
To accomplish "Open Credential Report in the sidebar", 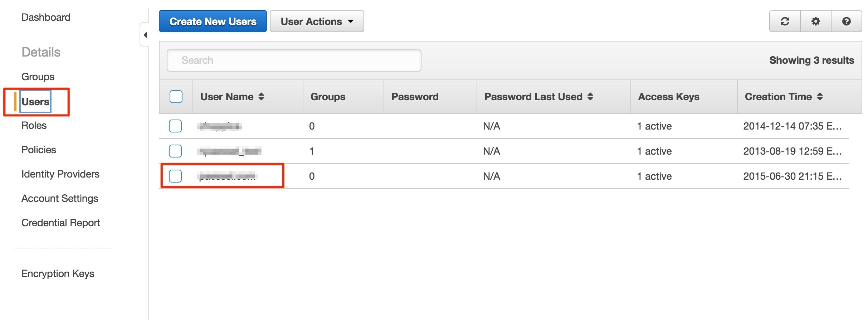I will 61,223.
